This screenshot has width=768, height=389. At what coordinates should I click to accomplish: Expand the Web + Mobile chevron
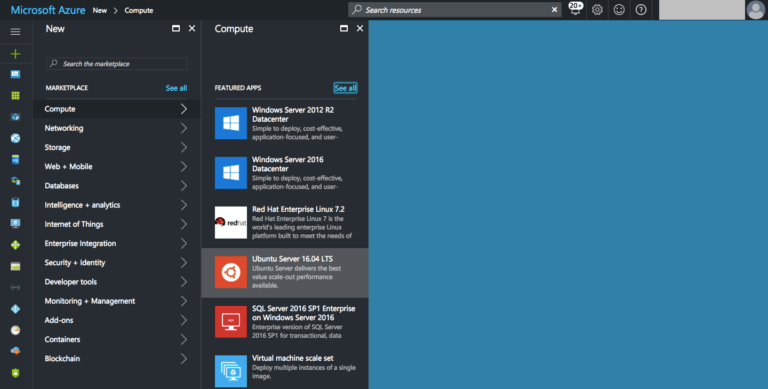tap(184, 167)
